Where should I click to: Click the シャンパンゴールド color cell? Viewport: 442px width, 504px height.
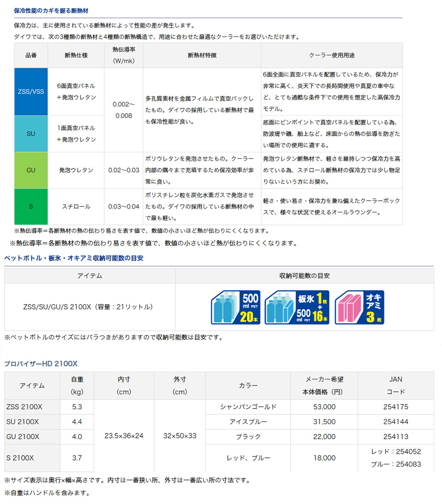click(248, 407)
